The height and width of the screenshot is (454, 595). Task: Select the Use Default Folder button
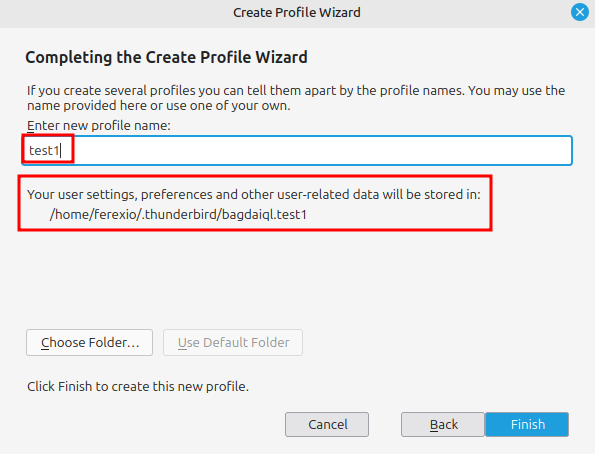[x=233, y=342]
